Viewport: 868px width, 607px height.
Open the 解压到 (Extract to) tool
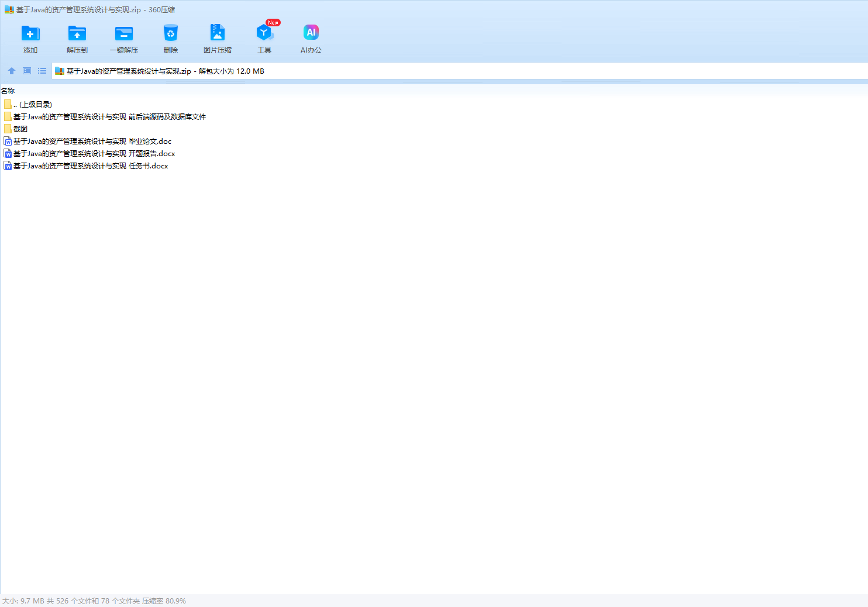[77, 39]
